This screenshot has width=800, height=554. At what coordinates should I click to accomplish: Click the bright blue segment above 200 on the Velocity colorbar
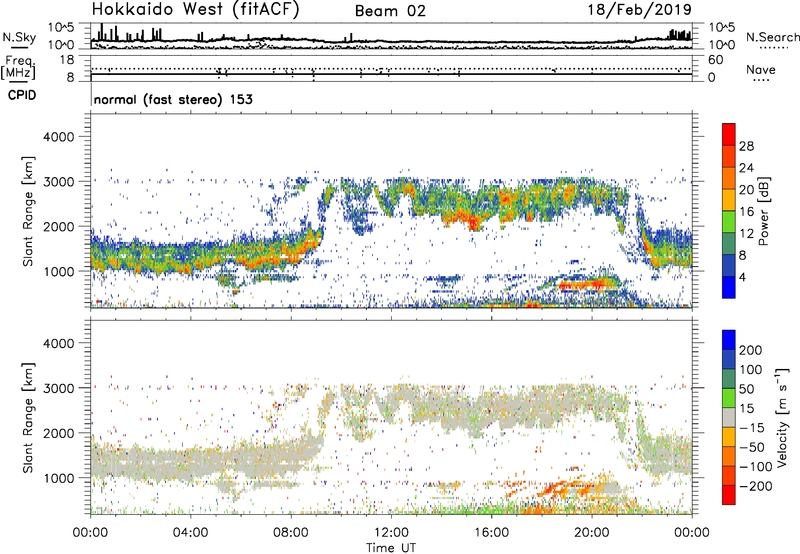[x=729, y=340]
